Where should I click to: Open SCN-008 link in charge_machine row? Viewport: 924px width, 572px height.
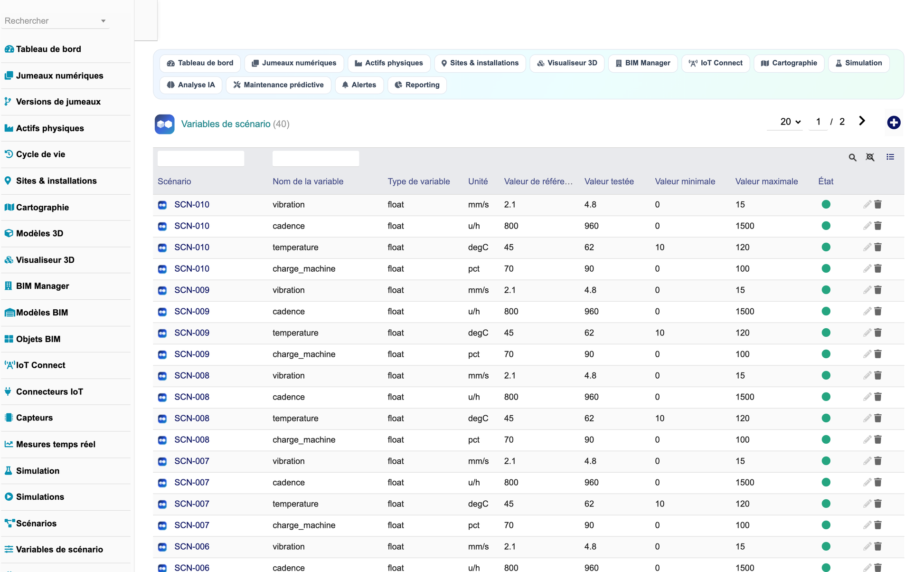pyautogui.click(x=192, y=440)
